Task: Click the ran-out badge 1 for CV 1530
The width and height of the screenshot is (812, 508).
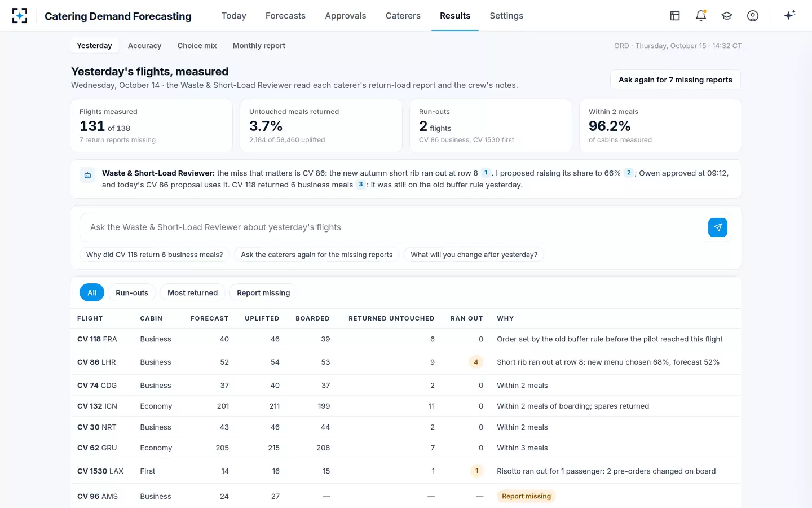Action: (x=476, y=471)
